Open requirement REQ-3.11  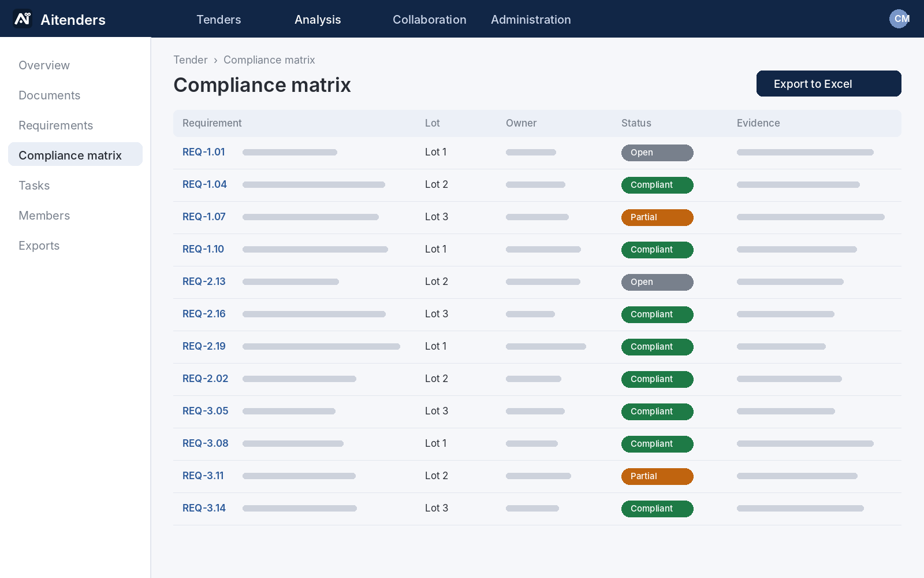[203, 476]
